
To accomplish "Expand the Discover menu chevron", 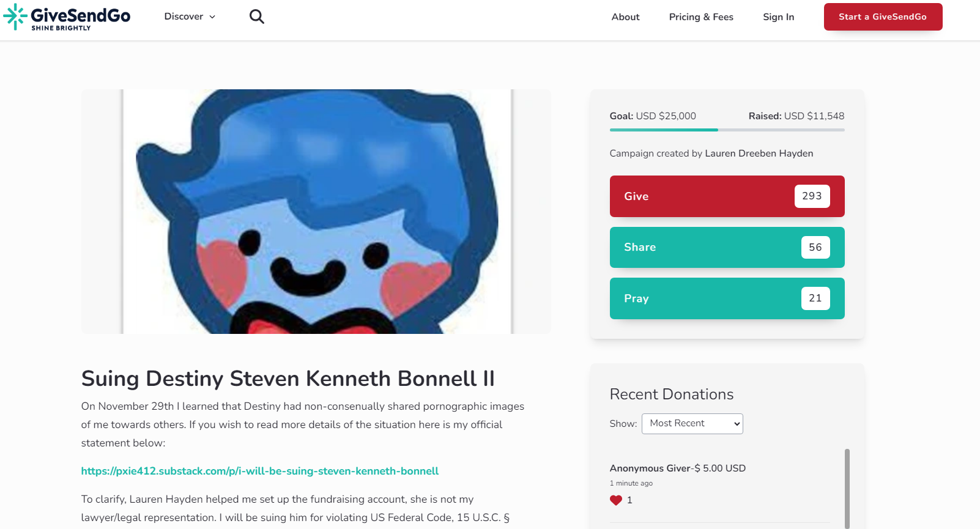I will [212, 17].
